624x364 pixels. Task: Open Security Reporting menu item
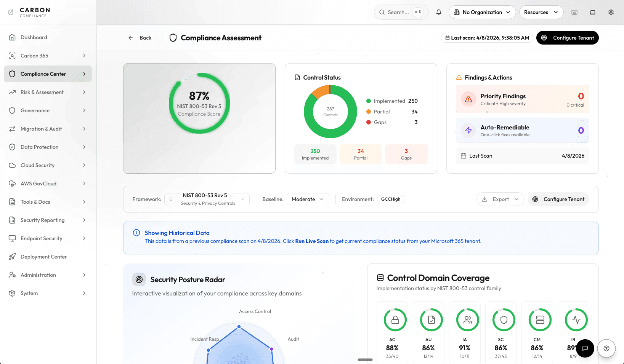tap(48, 220)
